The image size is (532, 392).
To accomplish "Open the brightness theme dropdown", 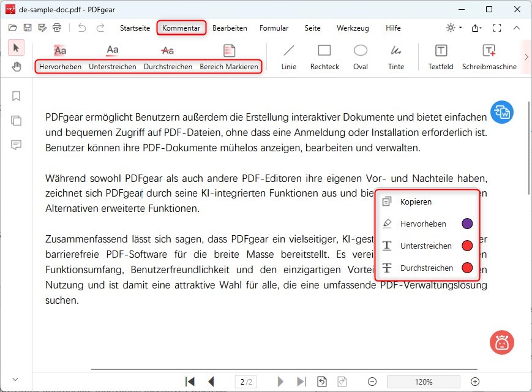I will (x=454, y=28).
